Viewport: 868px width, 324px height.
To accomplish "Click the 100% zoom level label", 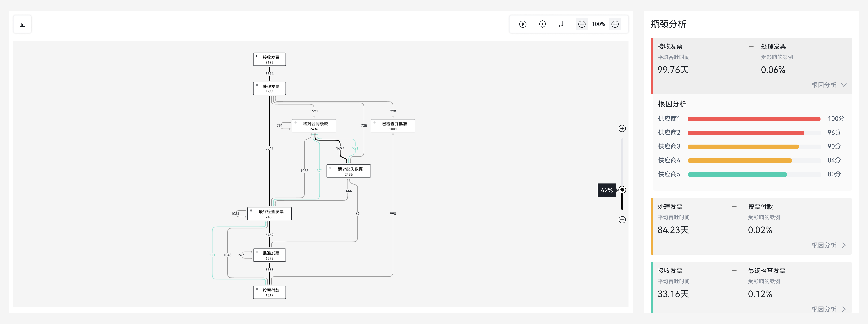I will coord(598,24).
